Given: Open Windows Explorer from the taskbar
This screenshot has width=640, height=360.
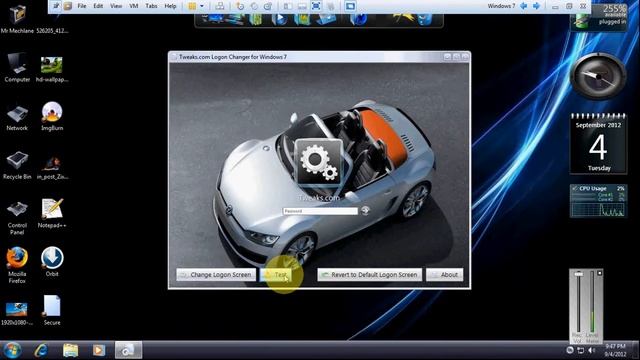Looking at the screenshot, I should (70, 350).
